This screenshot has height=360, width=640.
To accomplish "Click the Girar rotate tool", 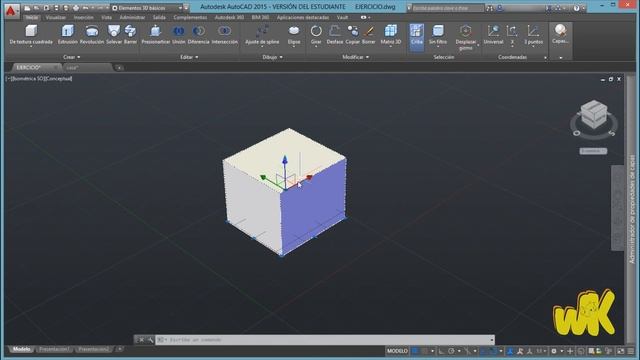I will [316, 36].
